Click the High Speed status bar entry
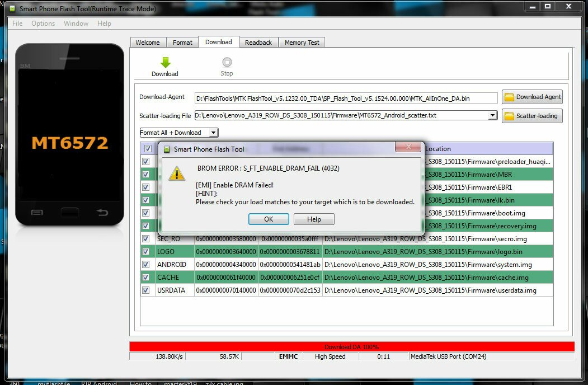Screen dimensions: 588x385 tap(330, 356)
